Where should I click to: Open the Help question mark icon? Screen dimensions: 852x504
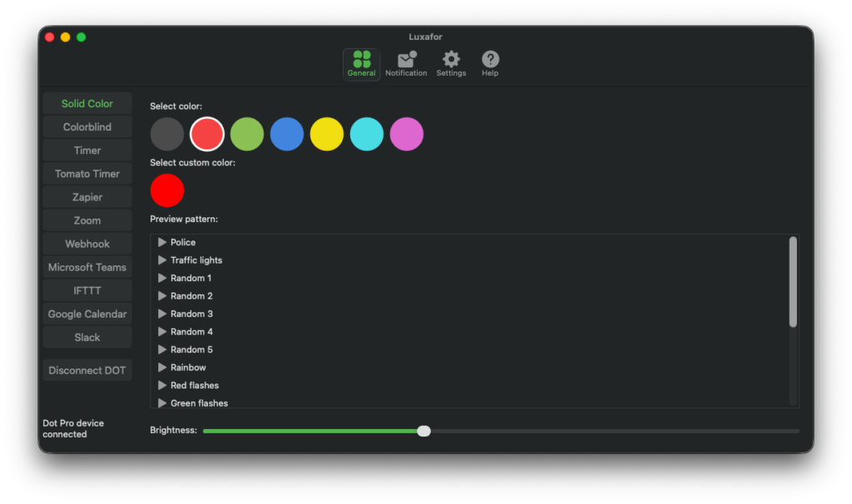pos(490,60)
